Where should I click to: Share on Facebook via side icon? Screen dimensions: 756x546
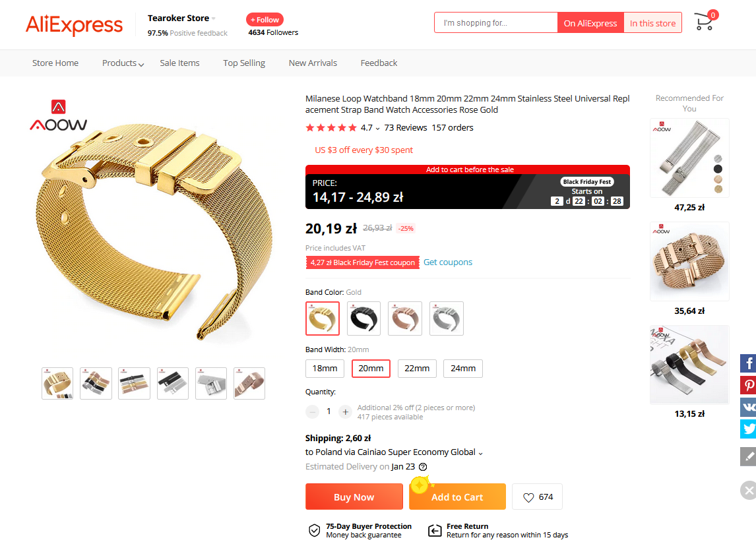tap(748, 363)
